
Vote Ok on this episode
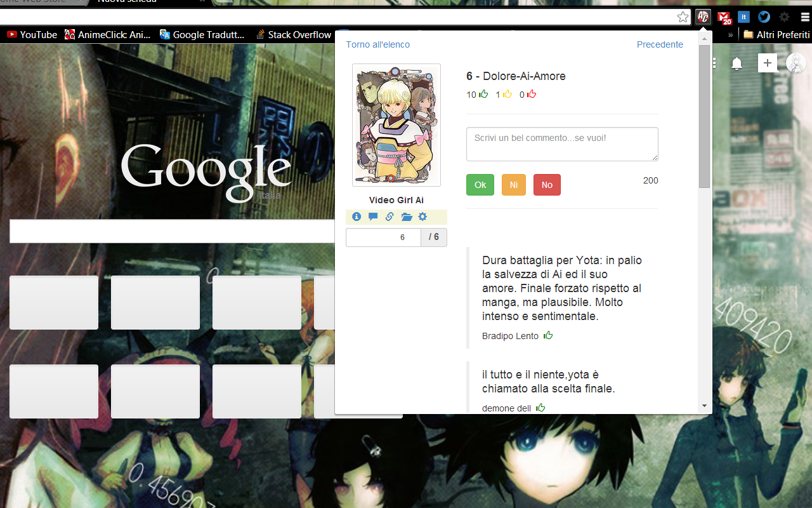(480, 185)
